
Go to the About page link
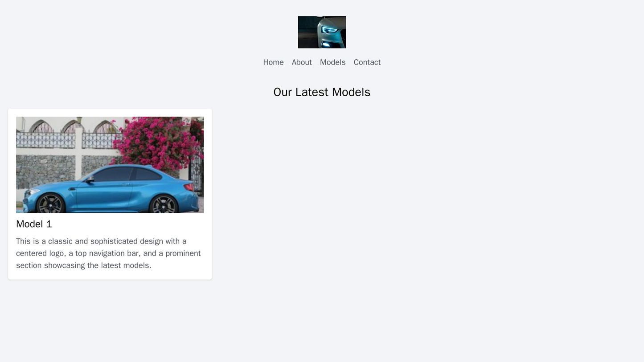click(302, 62)
